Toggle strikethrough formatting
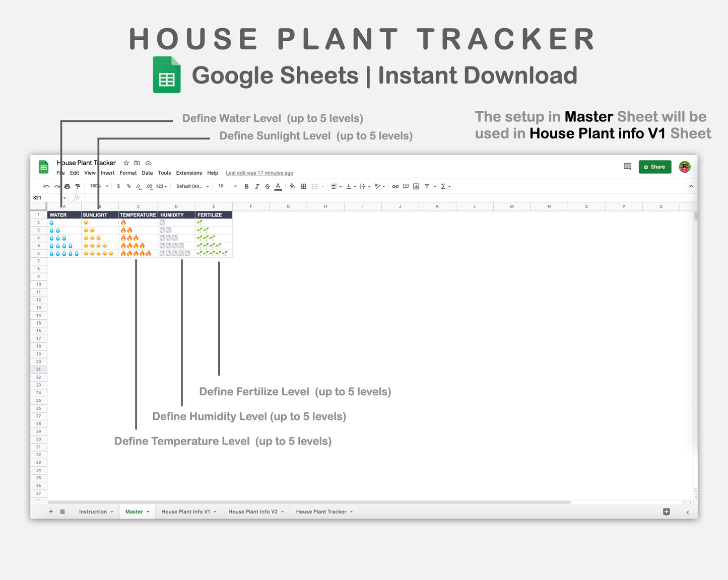 tap(267, 186)
